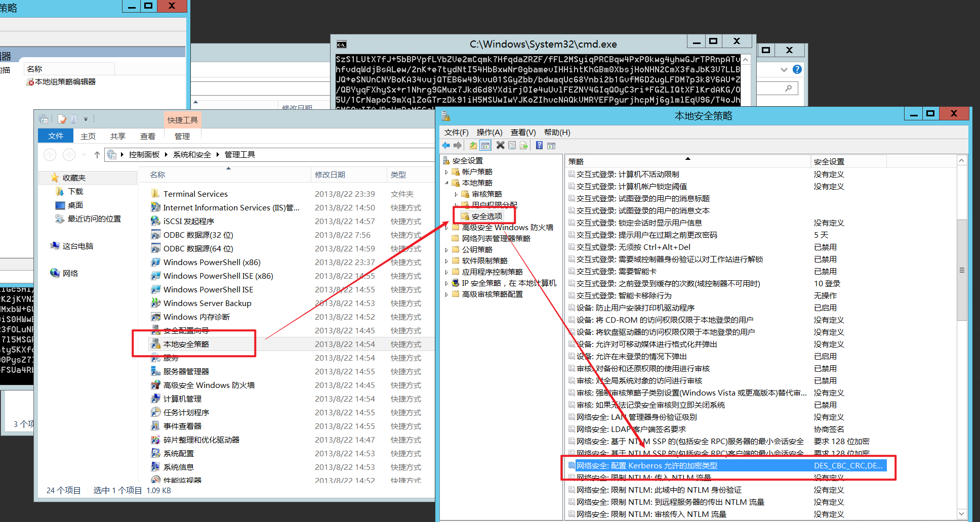Expand the 审核策略 tree node

point(456,194)
